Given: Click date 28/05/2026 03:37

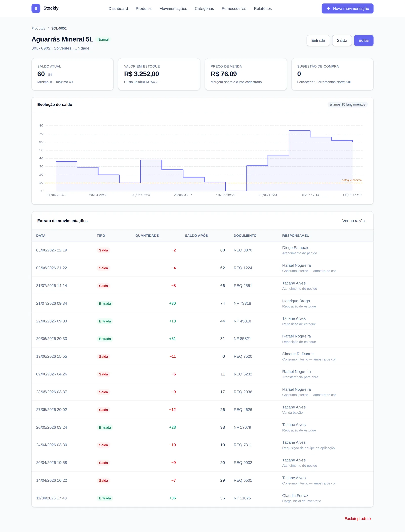Looking at the screenshot, I should (52, 392).
